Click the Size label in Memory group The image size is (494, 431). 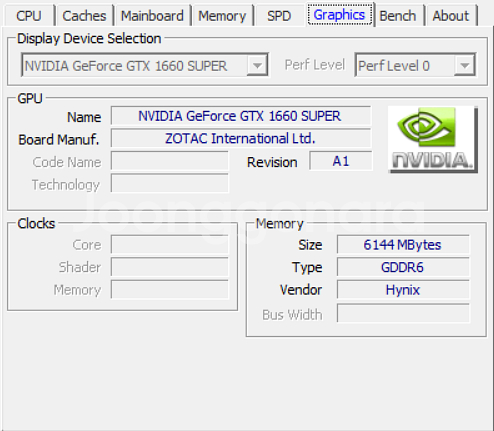[310, 245]
